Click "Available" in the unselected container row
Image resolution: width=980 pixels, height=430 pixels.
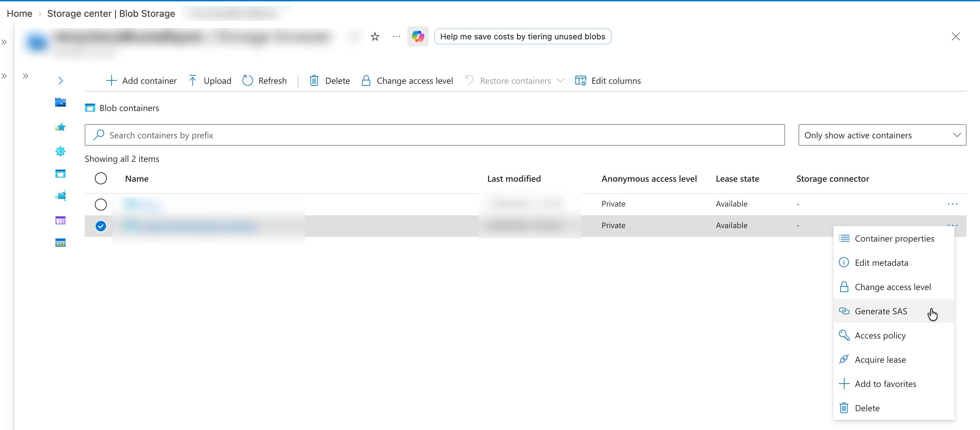point(732,204)
